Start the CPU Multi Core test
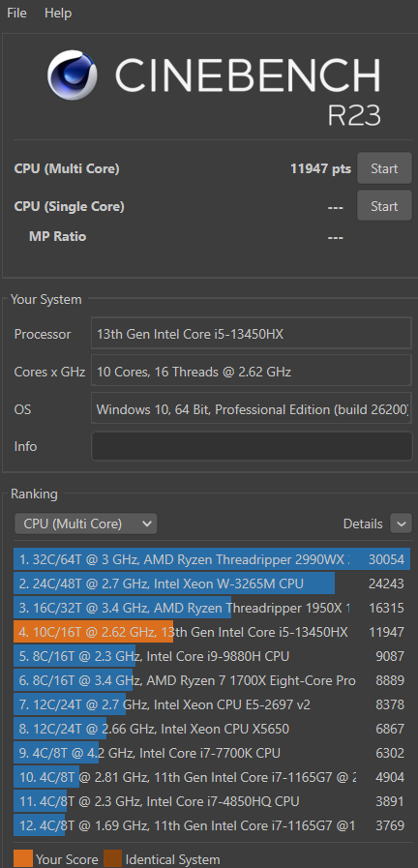 click(384, 168)
